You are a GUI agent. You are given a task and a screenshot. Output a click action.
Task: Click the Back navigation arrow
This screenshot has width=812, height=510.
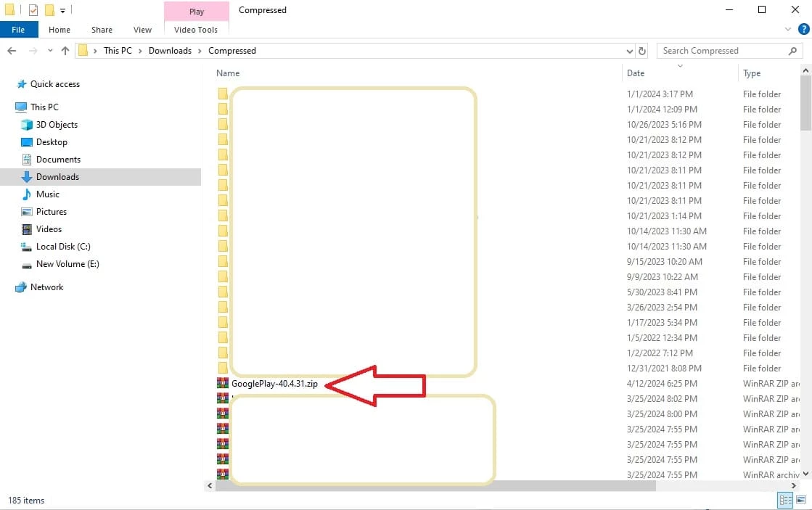pyautogui.click(x=12, y=51)
